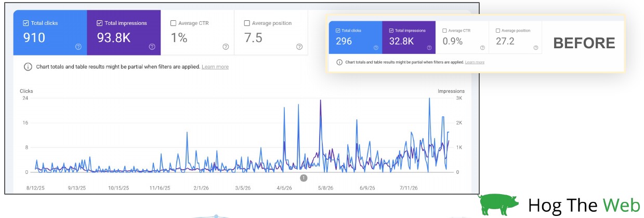Click the 3/5/26 date axis label
The image size is (644, 218).
[x=243, y=188]
